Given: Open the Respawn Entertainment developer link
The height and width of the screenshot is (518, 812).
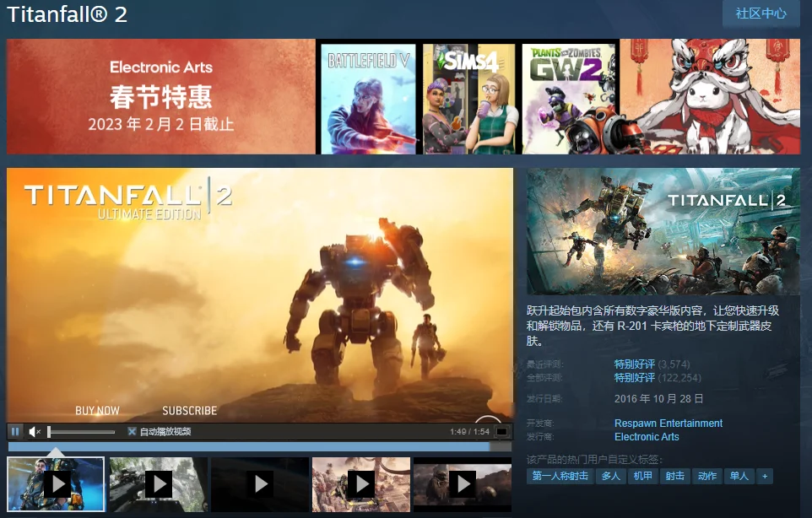Looking at the screenshot, I should (669, 423).
